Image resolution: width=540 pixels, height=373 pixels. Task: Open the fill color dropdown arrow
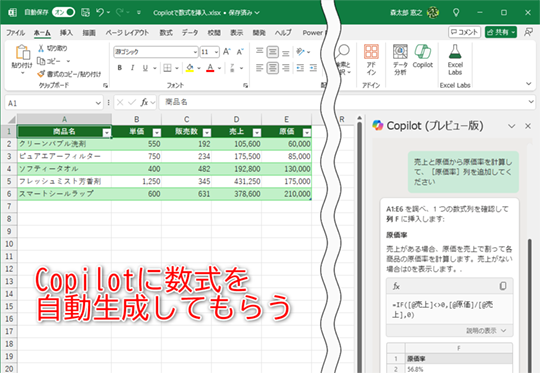pos(199,68)
